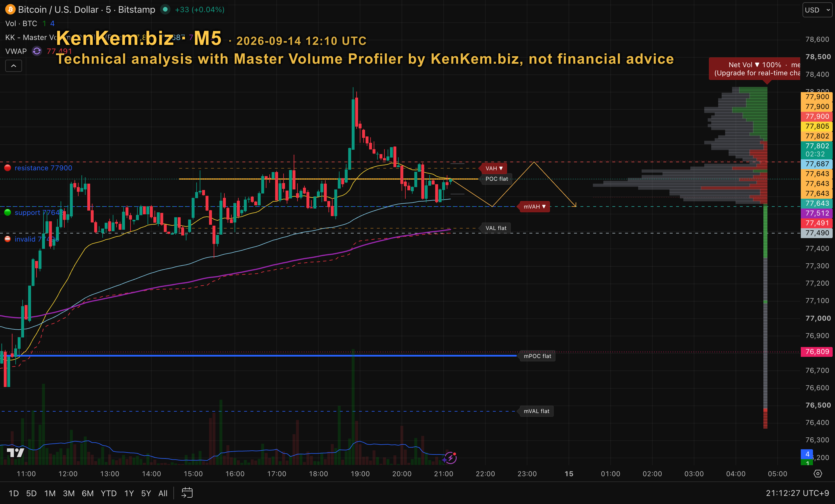Click the Net Vol ▼ 100% red label
835x504 pixels.
click(755, 69)
